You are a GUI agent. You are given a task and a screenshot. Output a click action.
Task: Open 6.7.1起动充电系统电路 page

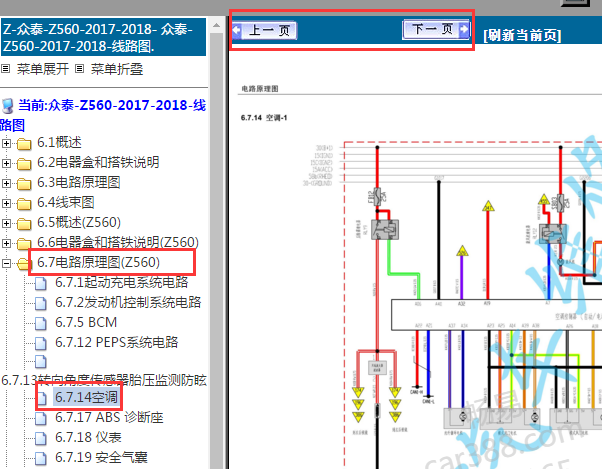click(122, 282)
